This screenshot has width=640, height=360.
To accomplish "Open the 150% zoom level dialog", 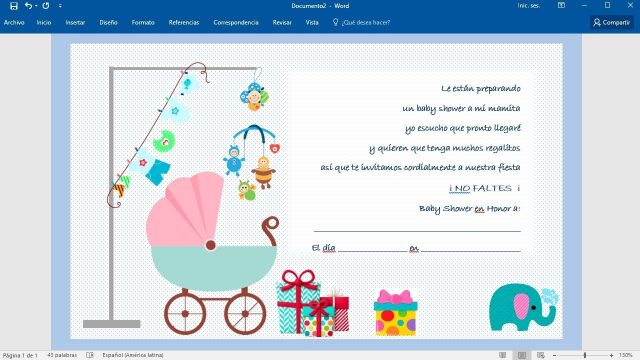I will (x=625, y=355).
